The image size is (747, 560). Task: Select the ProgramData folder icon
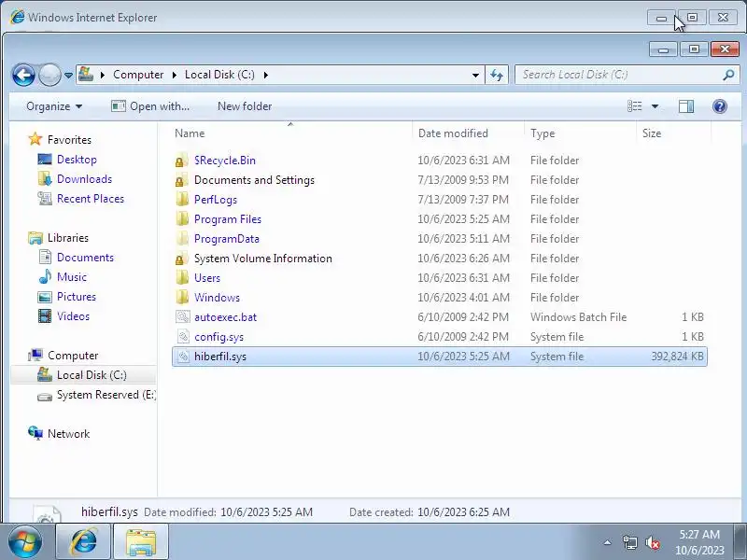tap(182, 239)
